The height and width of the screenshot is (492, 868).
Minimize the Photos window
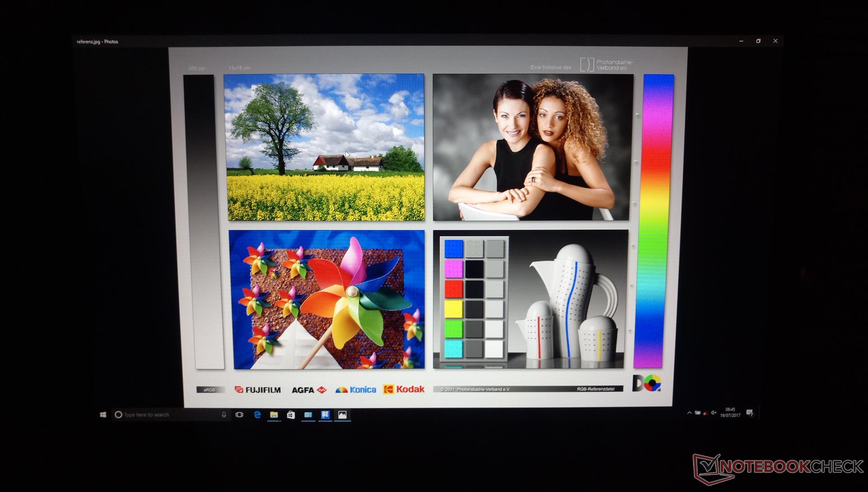(x=741, y=41)
